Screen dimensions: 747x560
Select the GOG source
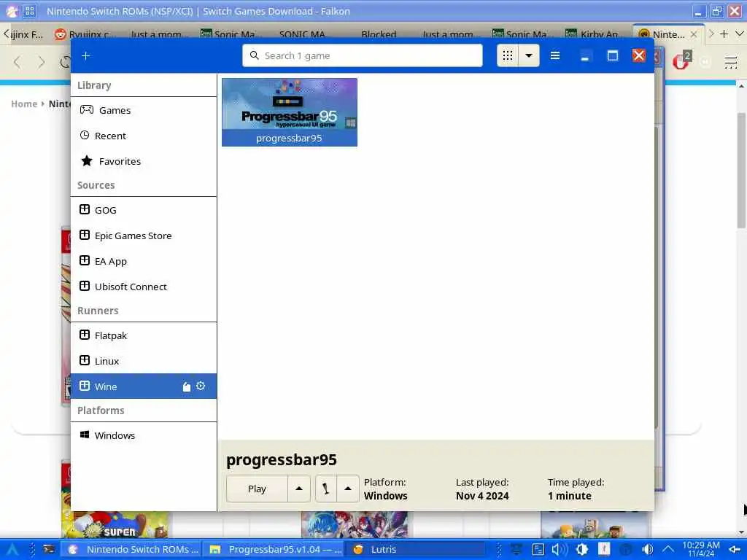(144, 210)
